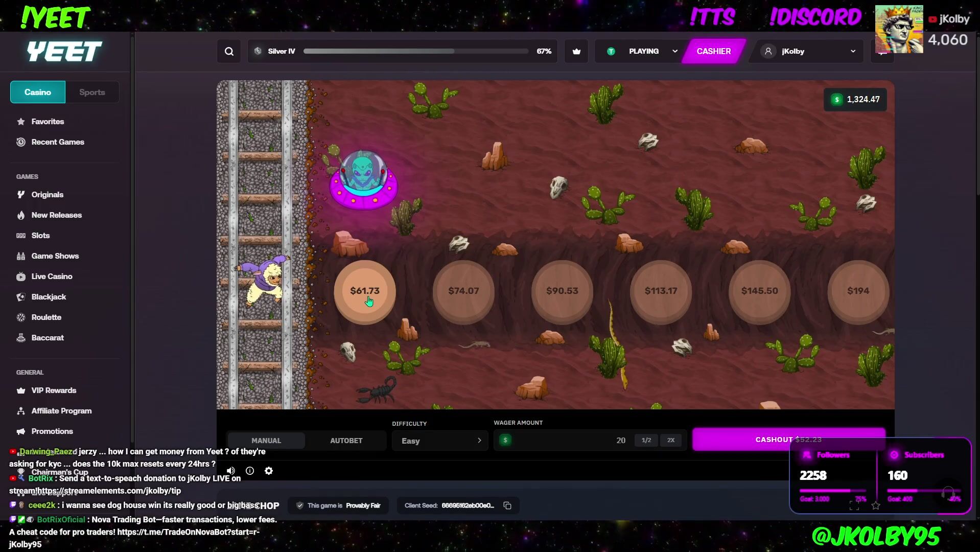Select the Casino toggle
980x552 pixels.
click(x=38, y=92)
